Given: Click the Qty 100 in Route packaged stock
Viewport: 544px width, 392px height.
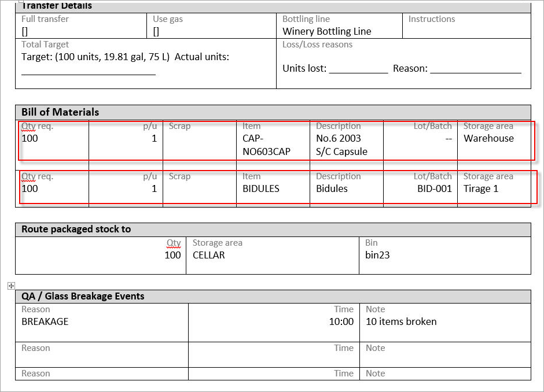Looking at the screenshot, I should tap(173, 255).
